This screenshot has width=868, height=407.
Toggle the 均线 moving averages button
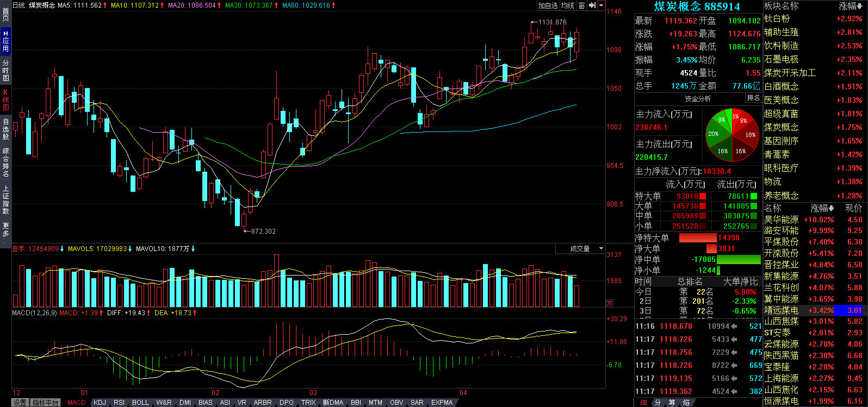tap(568, 5)
